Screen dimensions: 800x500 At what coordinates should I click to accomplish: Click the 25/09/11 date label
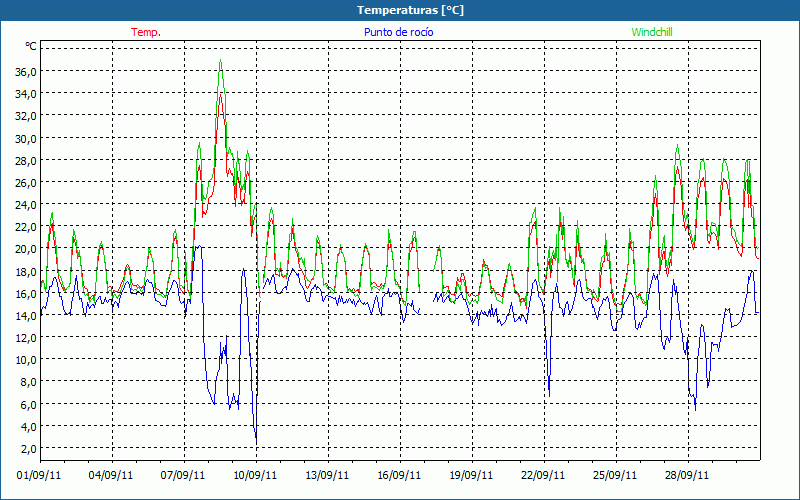615,475
